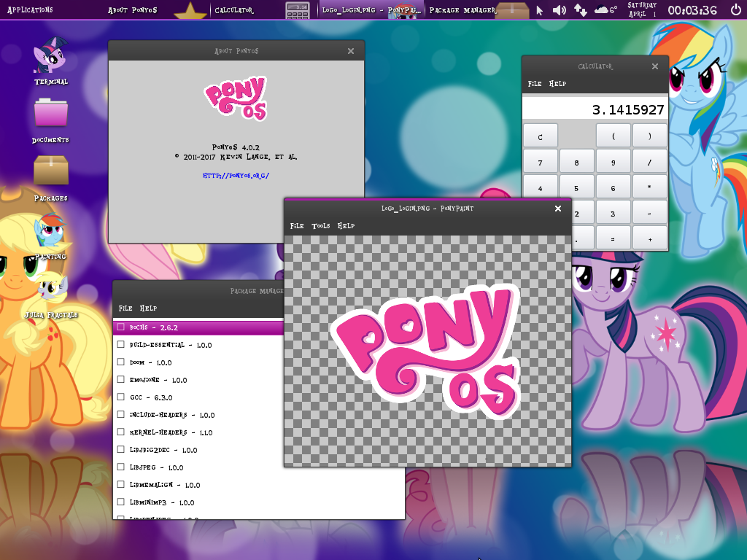Click the open parenthesis calculator button
This screenshot has width=747, height=560.
pos(613,136)
